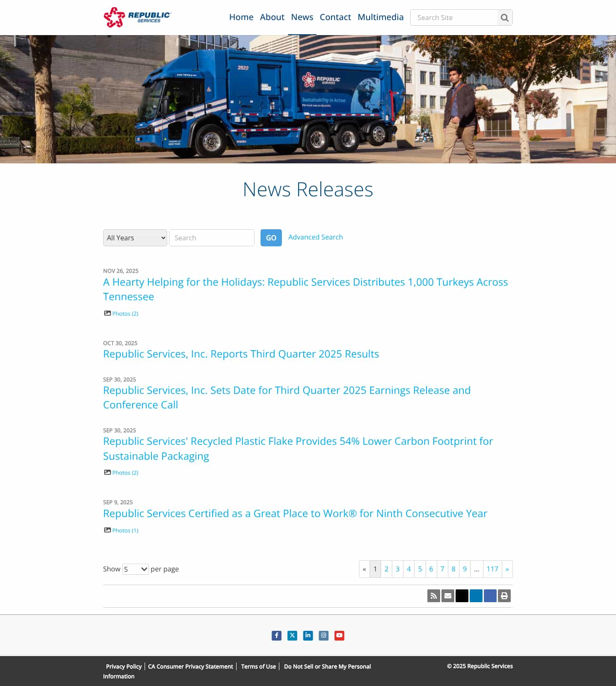This screenshot has height=686, width=616.
Task: Open the Contact navigation item
Action: tap(335, 17)
